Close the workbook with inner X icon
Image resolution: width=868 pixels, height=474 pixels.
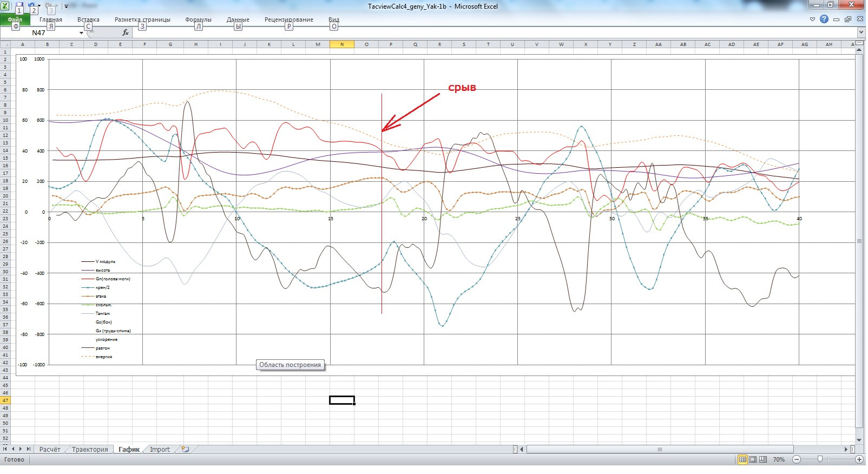[859, 19]
